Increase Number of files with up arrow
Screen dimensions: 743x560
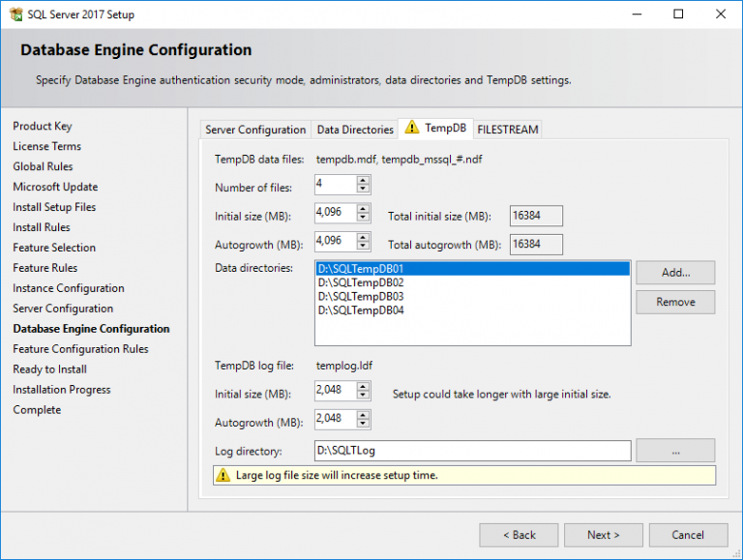(363, 180)
